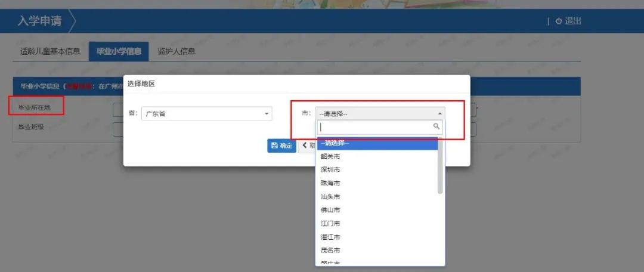The width and height of the screenshot is (644, 272).
Task: Click the magnifier icon in city search
Action: point(436,126)
